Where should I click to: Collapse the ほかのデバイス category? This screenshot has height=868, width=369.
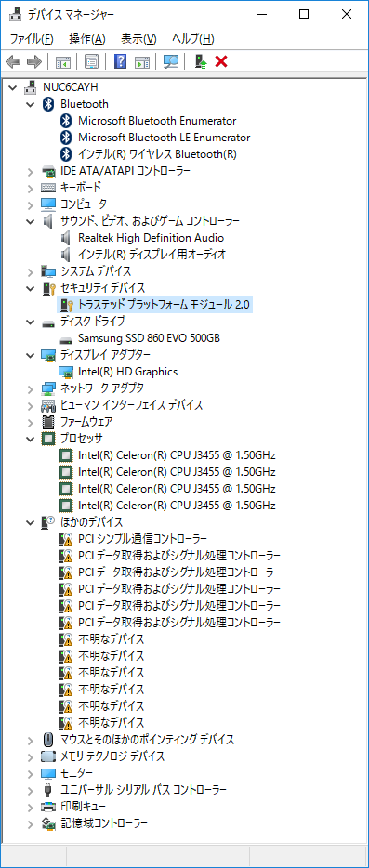coord(31,522)
